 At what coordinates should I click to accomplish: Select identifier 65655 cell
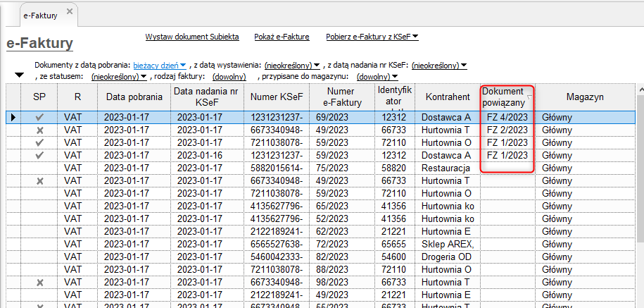pos(396,245)
